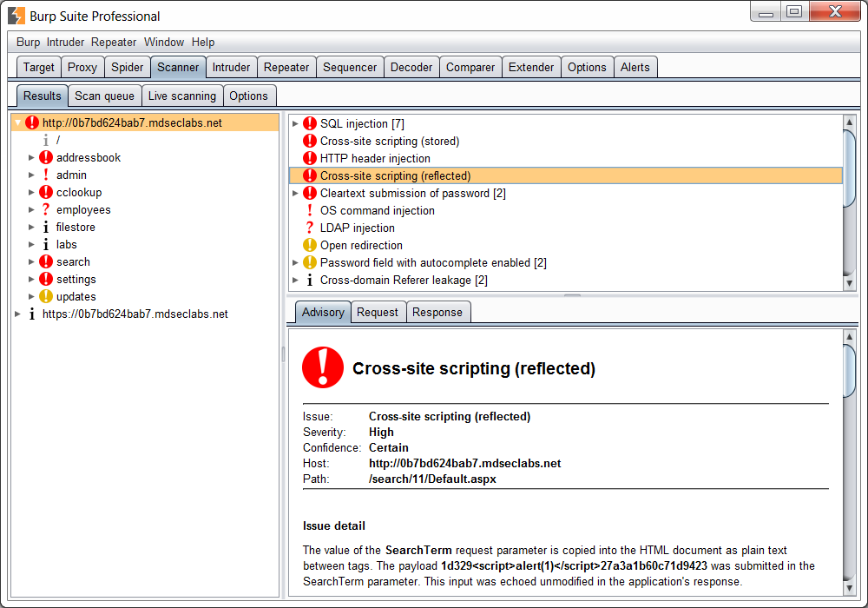Click the question-mark icon next to LDAP injection
The width and height of the screenshot is (868, 608).
310,228
